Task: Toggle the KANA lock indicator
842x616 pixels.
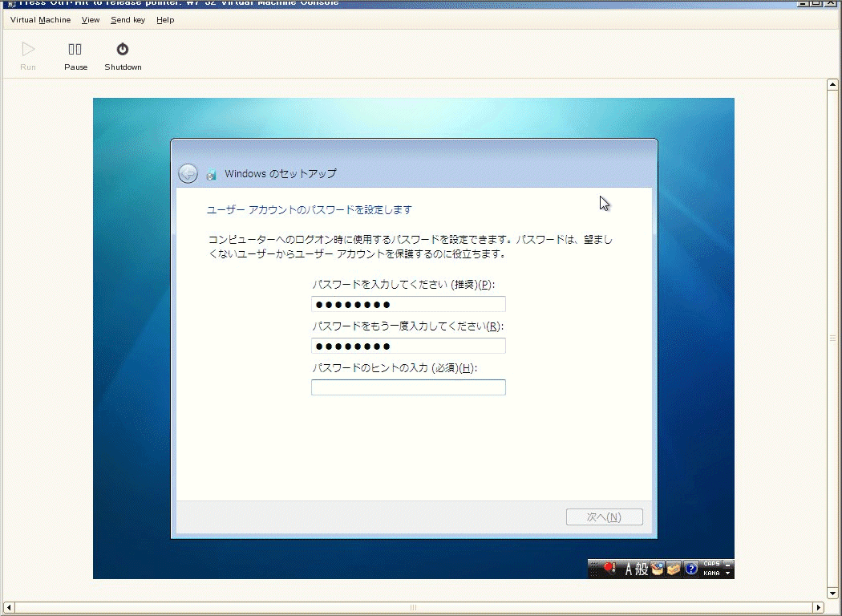Action: coord(711,573)
